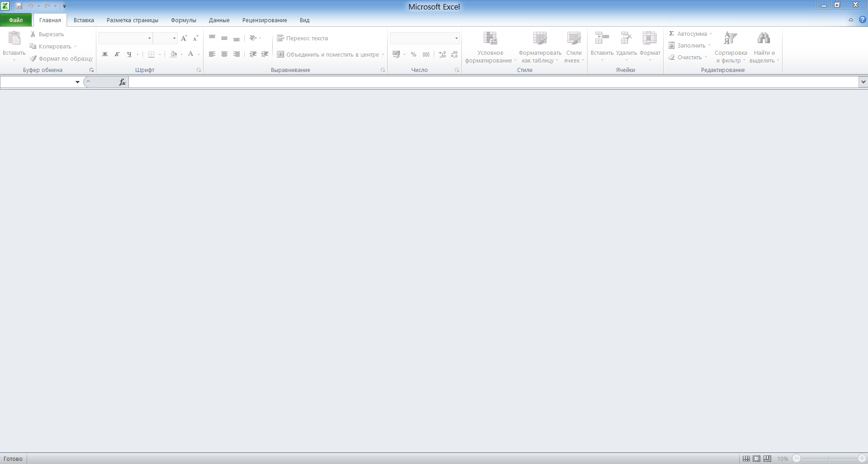Image resolution: width=868 pixels, height=464 pixels.
Task: Expand the formula bar
Action: point(863,82)
